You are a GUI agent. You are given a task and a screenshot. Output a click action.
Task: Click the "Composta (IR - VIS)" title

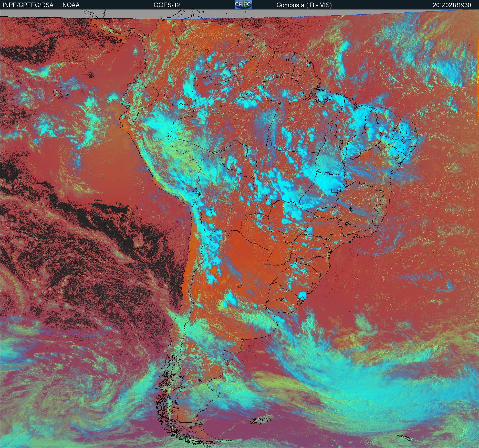coord(304,5)
